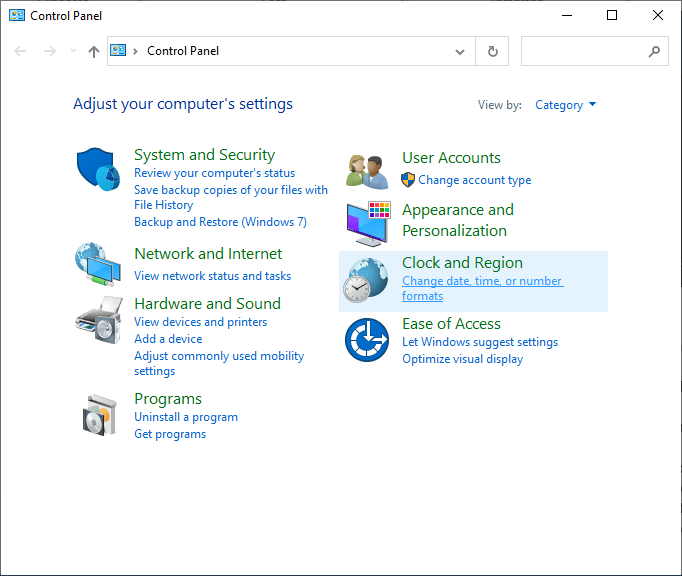Open the Hardware and Sound heading
This screenshot has height=576, width=682.
click(207, 304)
